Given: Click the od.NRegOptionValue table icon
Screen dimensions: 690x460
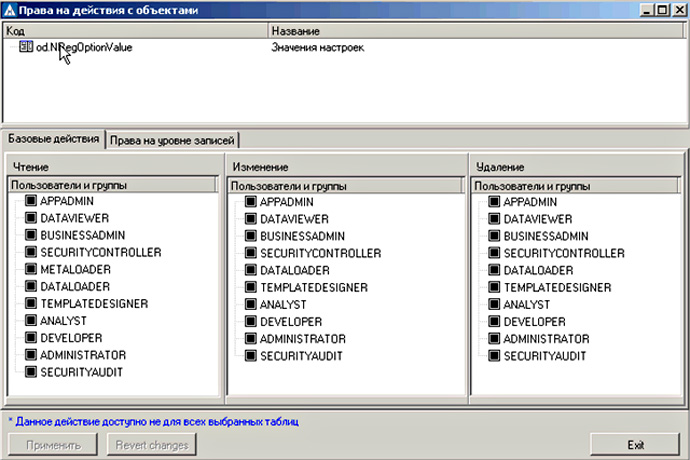Looking at the screenshot, I should point(26,47).
